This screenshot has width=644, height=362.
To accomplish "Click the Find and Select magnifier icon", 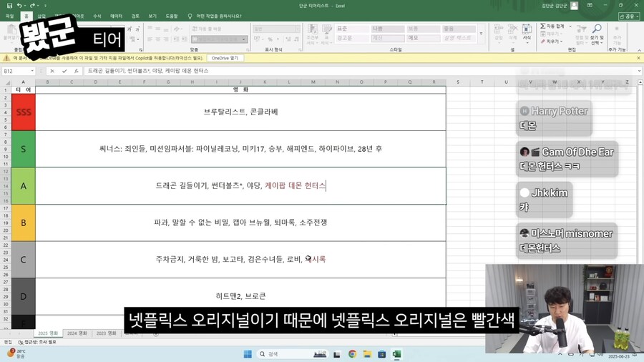I will point(596,34).
